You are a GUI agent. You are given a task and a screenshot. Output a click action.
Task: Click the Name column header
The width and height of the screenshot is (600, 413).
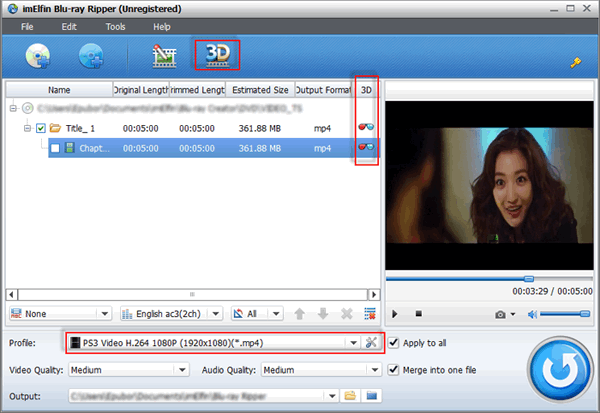pos(59,90)
